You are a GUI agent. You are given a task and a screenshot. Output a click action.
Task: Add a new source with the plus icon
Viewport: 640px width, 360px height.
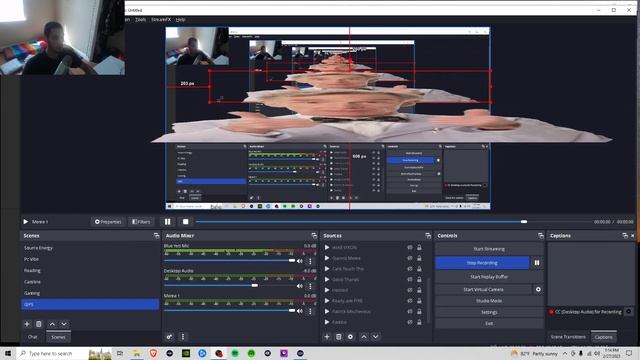[x=327, y=337]
